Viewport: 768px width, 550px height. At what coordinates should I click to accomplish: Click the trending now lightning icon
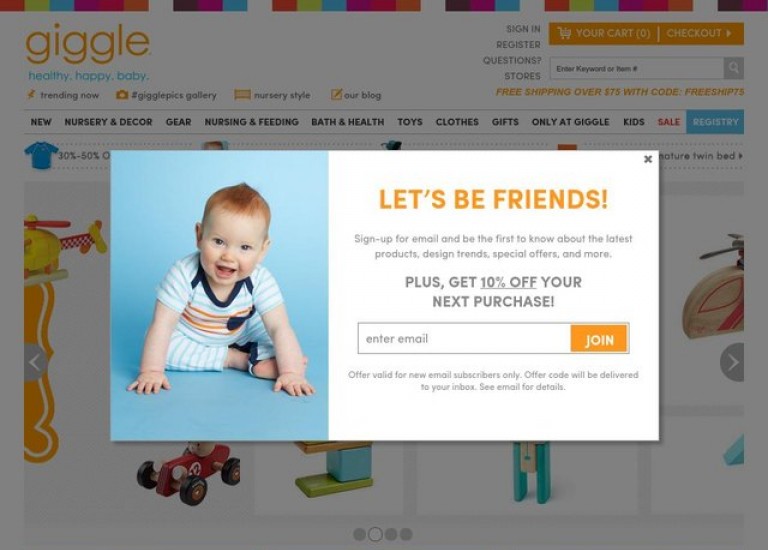pyautogui.click(x=31, y=94)
